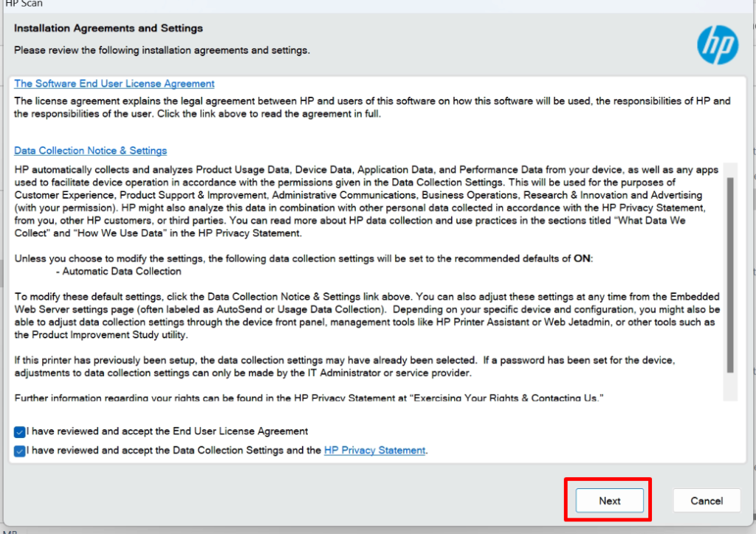The image size is (756, 534).
Task: Click the HP Scan window title
Action: (x=24, y=4)
